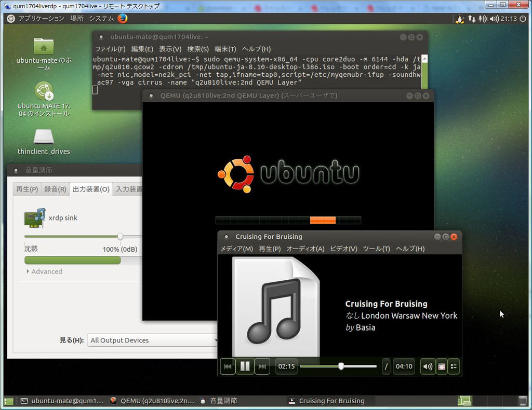Viewport: 532px width, 410px height.
Task: Click the VLC window title bar menu icon
Action: point(227,237)
